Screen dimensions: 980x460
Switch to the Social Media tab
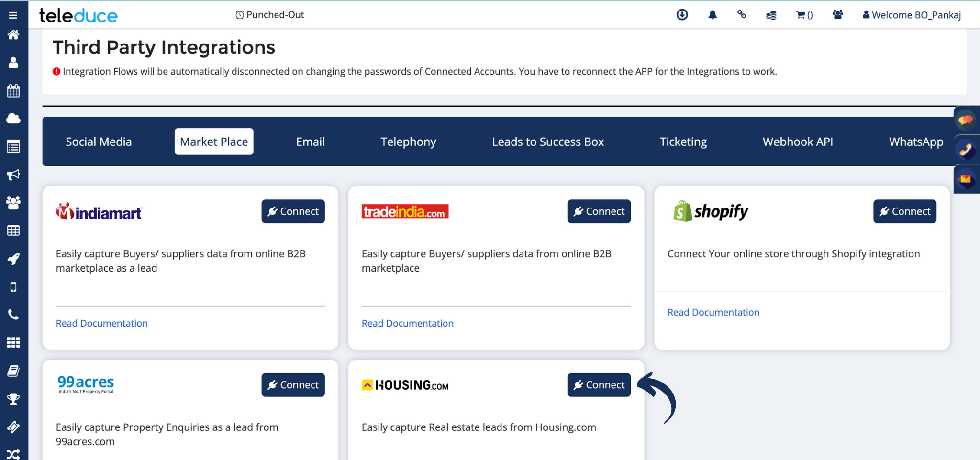tap(99, 142)
